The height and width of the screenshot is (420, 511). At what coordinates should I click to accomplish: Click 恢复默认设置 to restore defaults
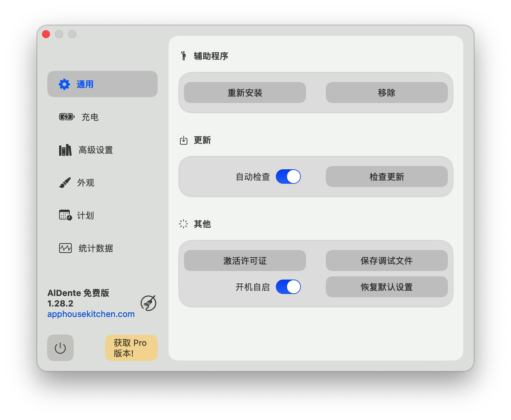point(387,287)
